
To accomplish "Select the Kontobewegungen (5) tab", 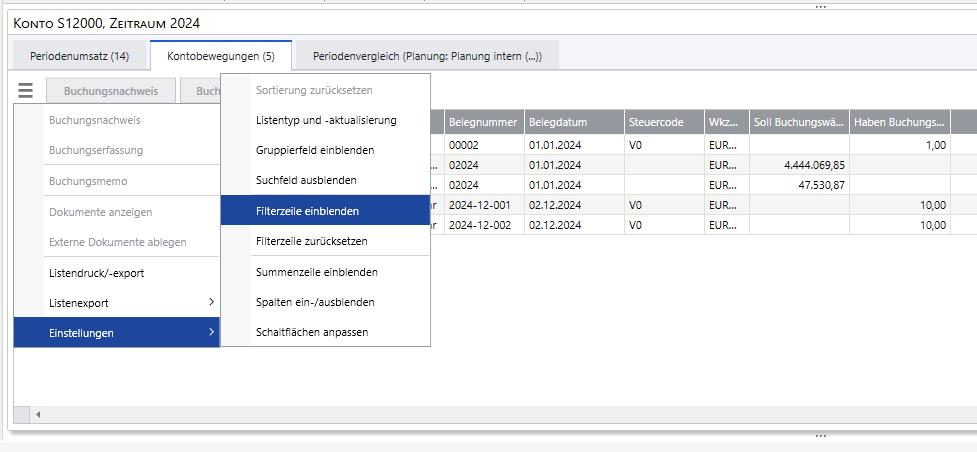I will tap(220, 56).
